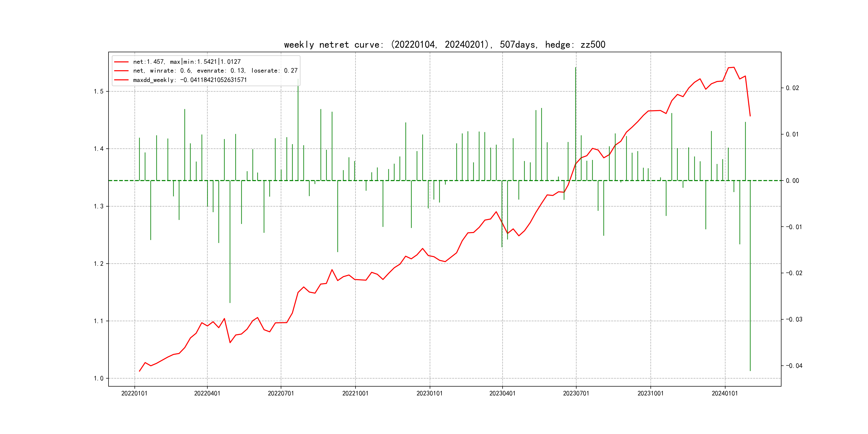Click right y-axis label 0.02

[x=792, y=88]
